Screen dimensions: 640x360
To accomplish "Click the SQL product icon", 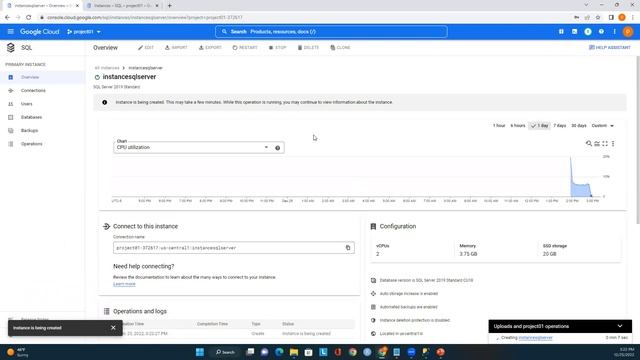I will coord(11,48).
